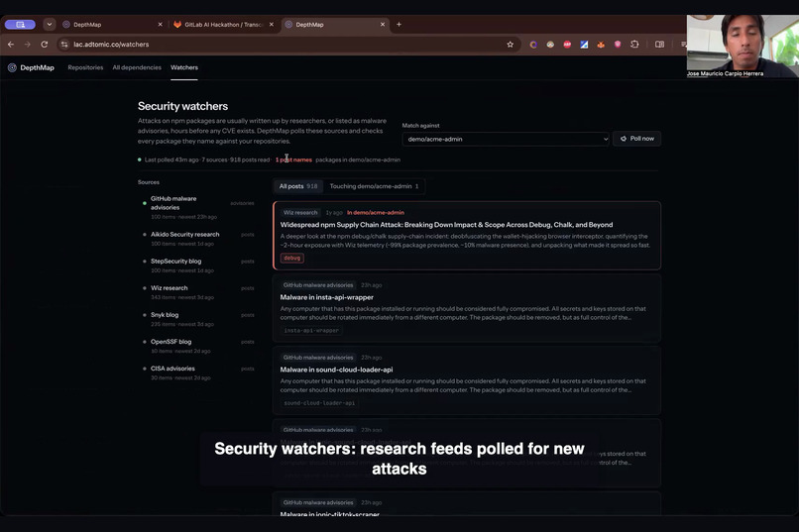
Task: Open the Repositories nav tab
Action: click(85, 67)
